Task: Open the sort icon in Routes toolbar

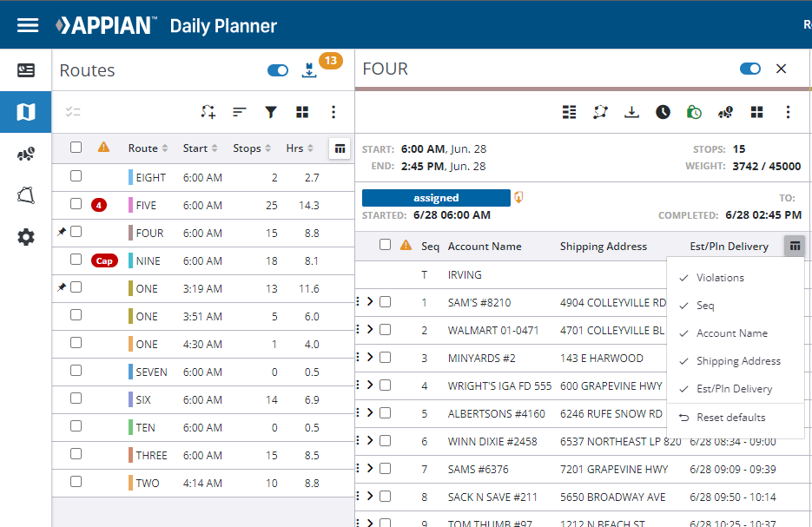Action: click(239, 112)
